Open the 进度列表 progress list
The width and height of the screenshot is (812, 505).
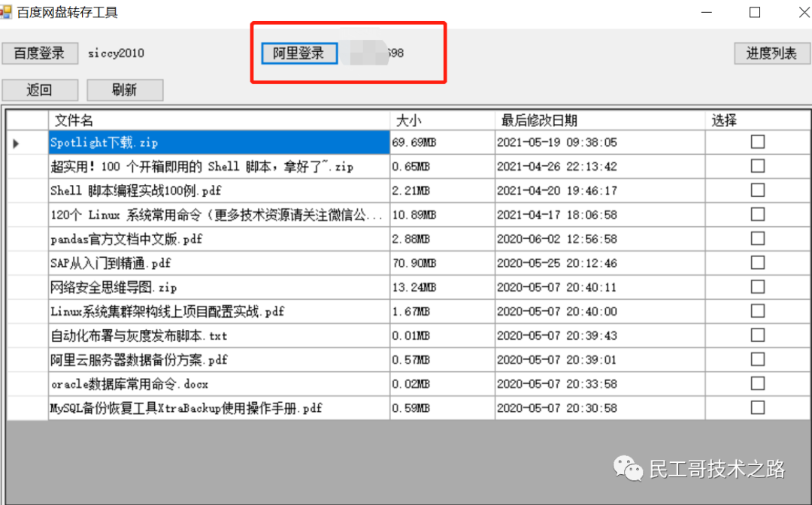(771, 53)
